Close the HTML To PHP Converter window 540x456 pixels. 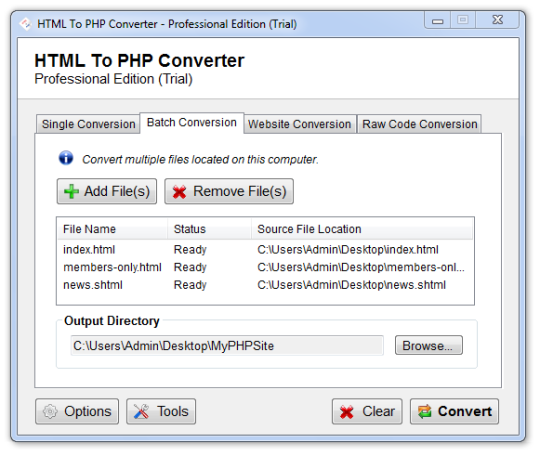point(497,20)
